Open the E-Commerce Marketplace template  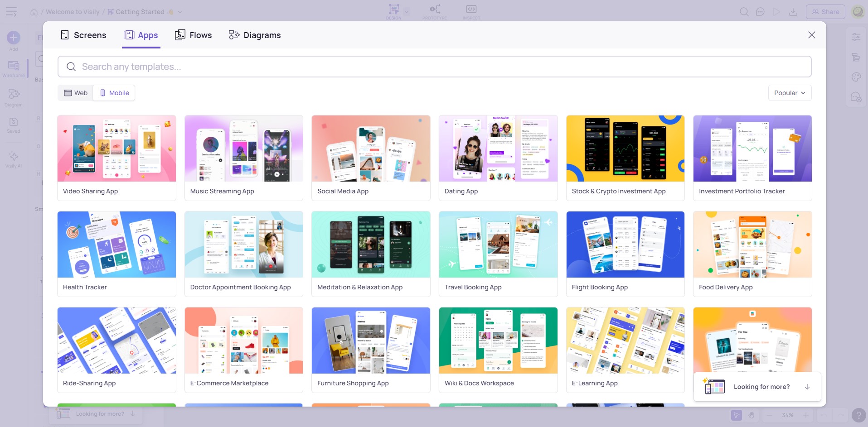pos(244,350)
